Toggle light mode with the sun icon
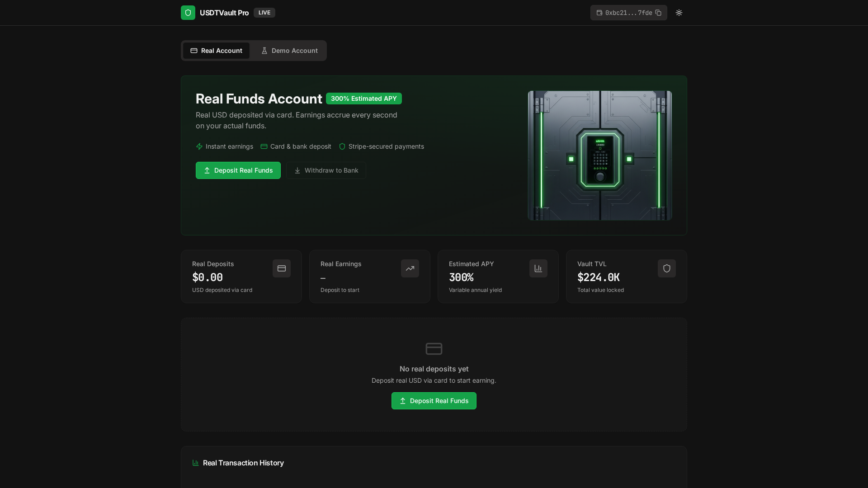This screenshot has width=868, height=488. pos(679,13)
